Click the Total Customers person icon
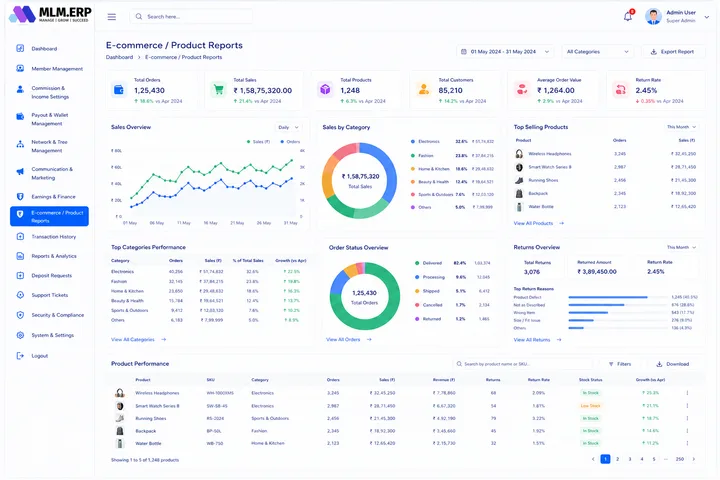Viewport: 720px width, 480px height. click(x=424, y=90)
